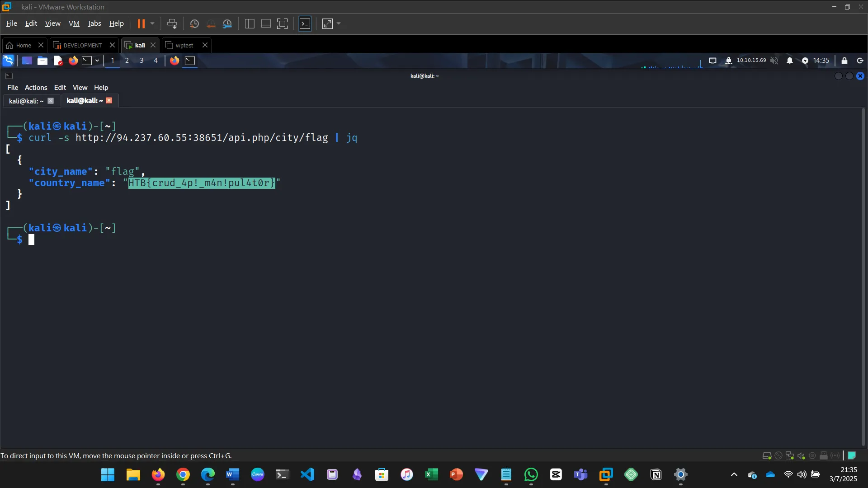868x488 pixels.
Task: Open the VM menu
Action: point(74,23)
